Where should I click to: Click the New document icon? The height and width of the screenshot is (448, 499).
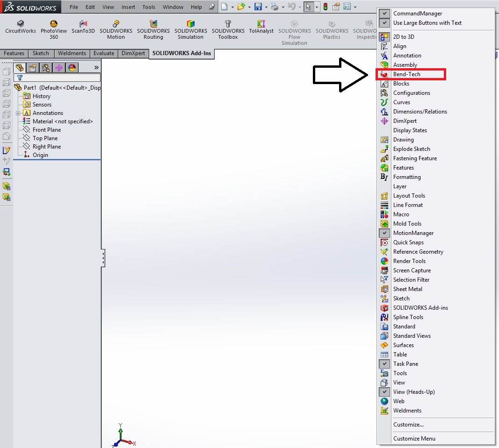pyautogui.click(x=224, y=7)
